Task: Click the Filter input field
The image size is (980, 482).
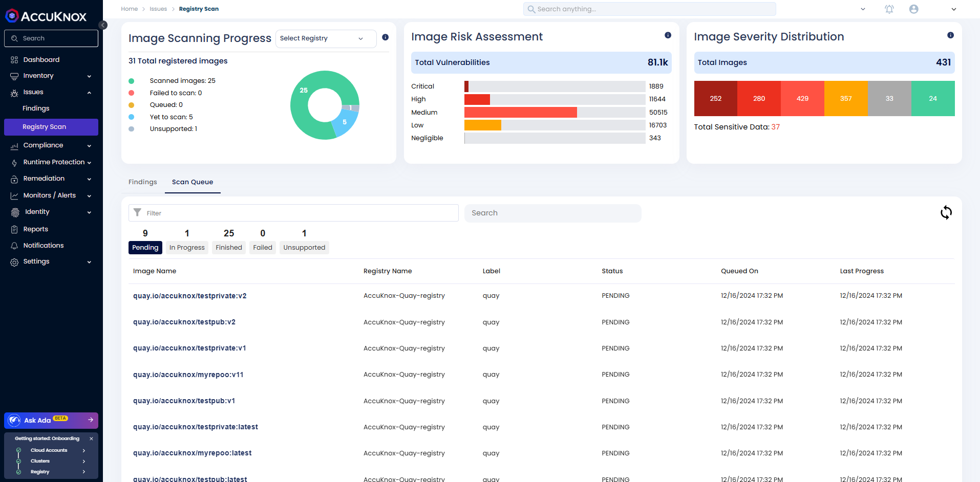Action: (293, 213)
